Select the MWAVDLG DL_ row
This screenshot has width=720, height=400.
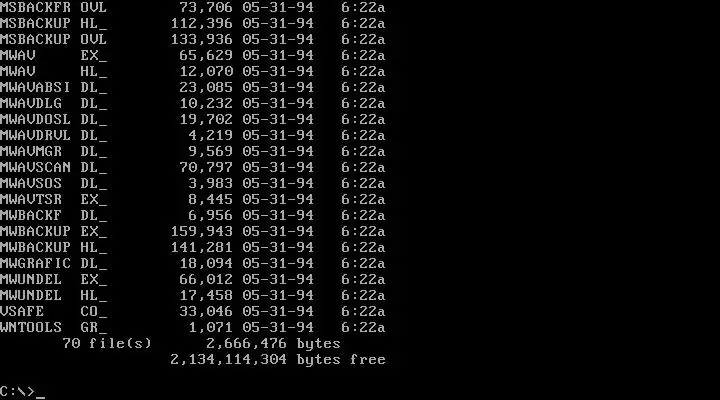pyautogui.click(x=192, y=103)
